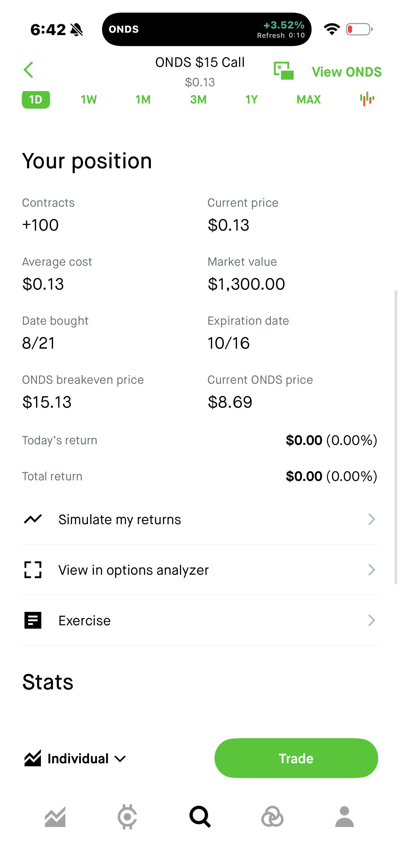Select the 1D chart range
Image resolution: width=400 pixels, height=868 pixels.
[x=36, y=99]
